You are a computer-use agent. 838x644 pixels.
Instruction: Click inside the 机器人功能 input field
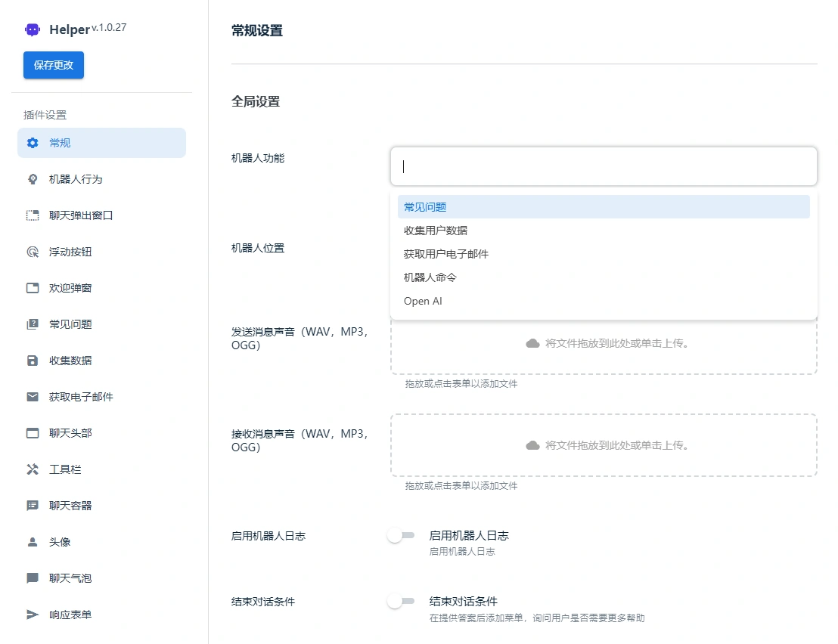tap(603, 166)
